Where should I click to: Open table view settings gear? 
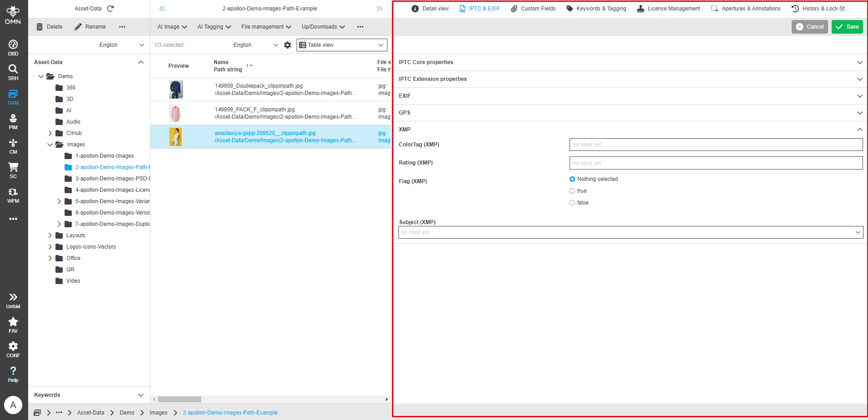pos(288,45)
